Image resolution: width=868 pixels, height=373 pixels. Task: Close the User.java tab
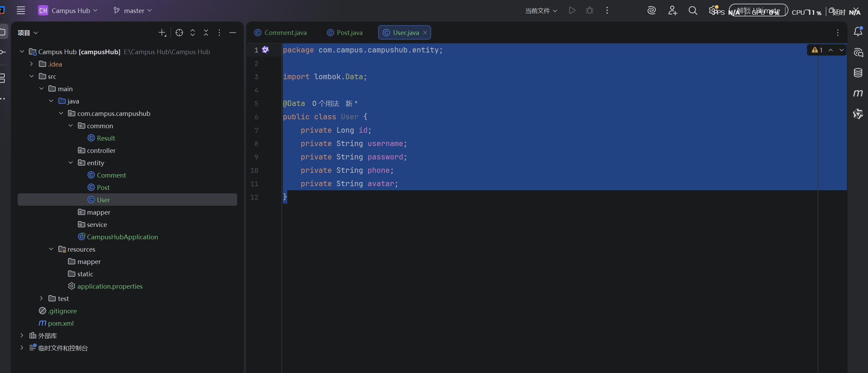[x=425, y=33]
